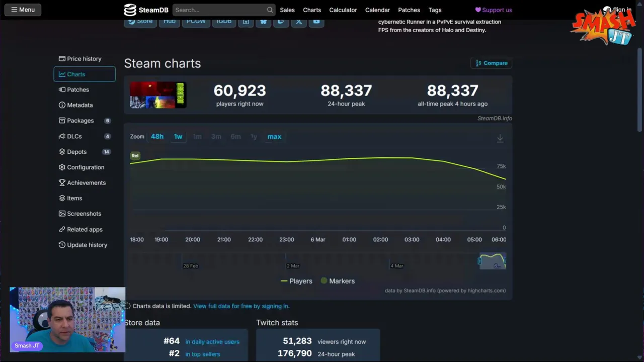This screenshot has width=644, height=362.
Task: Click 'View full data for free by signing in' link
Action: click(x=242, y=306)
